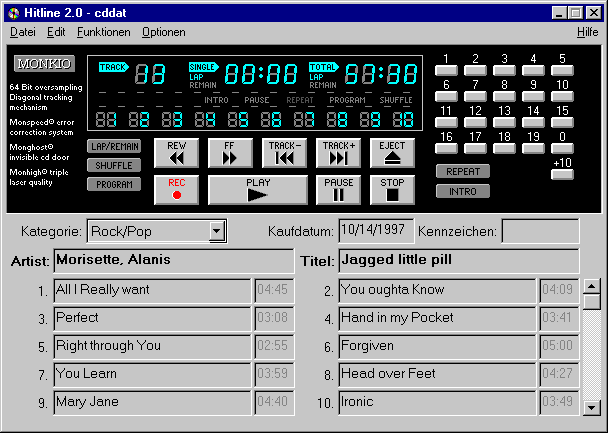This screenshot has height=433, width=608.
Task: Toggle PROGRAM mode
Action: (x=114, y=185)
